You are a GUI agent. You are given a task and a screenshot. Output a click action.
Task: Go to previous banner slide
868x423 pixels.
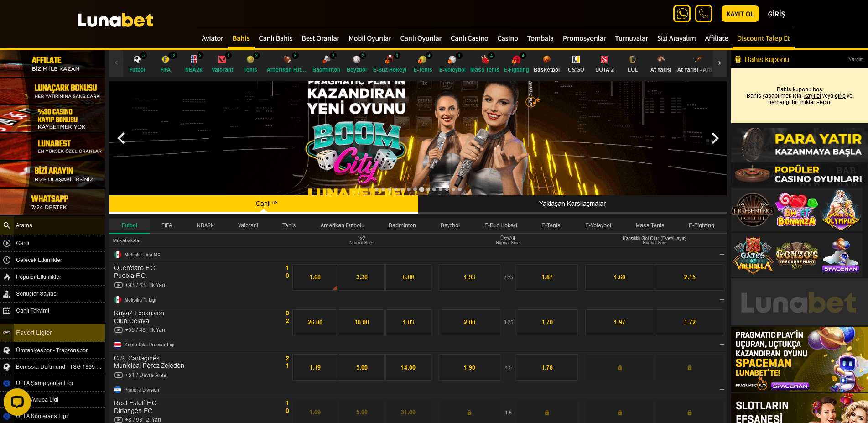(121, 138)
